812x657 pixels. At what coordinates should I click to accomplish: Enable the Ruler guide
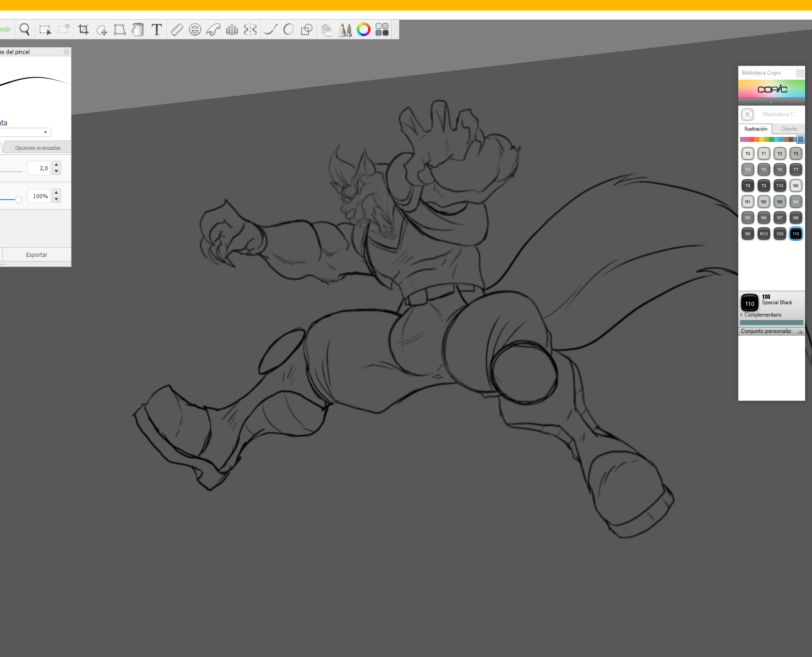click(177, 30)
